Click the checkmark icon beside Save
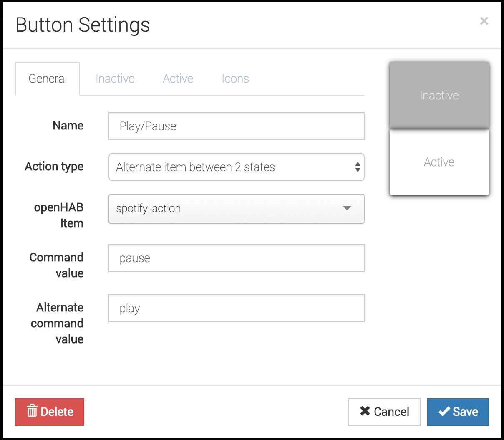504x440 pixels. click(444, 412)
